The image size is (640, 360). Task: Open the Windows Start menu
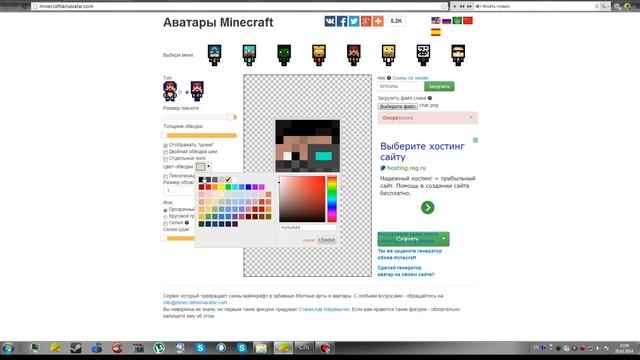tap(8, 348)
